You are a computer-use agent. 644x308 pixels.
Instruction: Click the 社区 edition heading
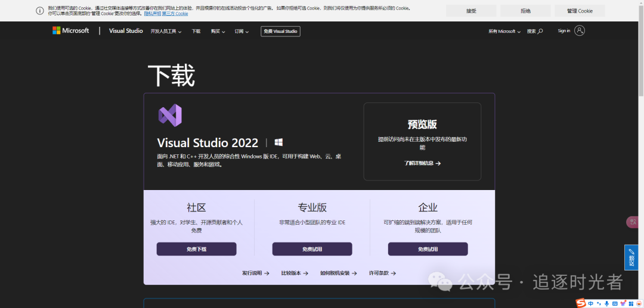[196, 207]
